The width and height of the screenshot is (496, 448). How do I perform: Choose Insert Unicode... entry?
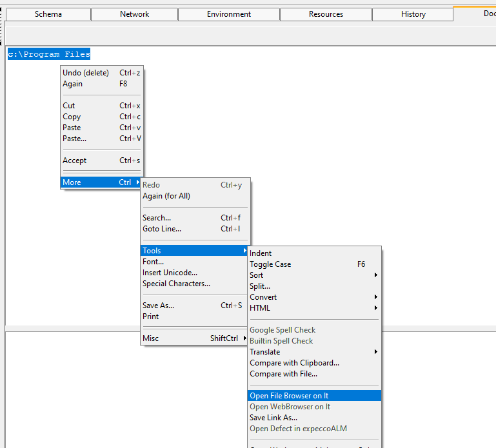[x=170, y=273]
